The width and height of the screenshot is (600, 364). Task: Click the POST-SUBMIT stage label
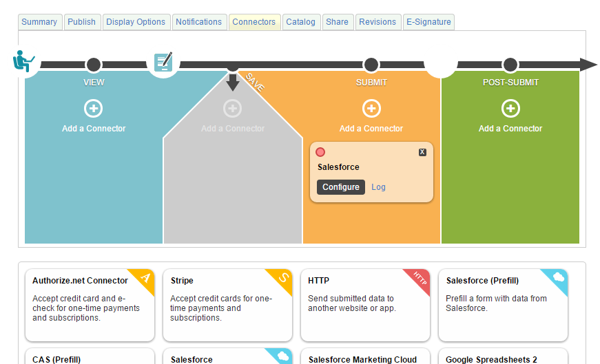[511, 83]
